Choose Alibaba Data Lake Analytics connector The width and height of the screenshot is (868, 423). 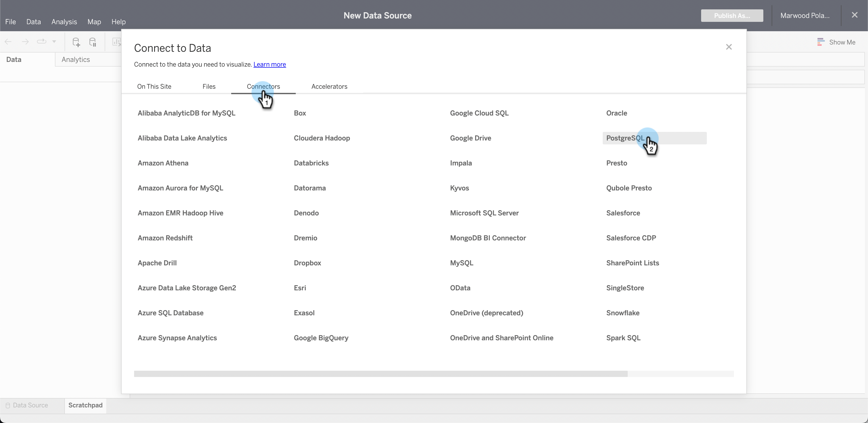point(182,138)
